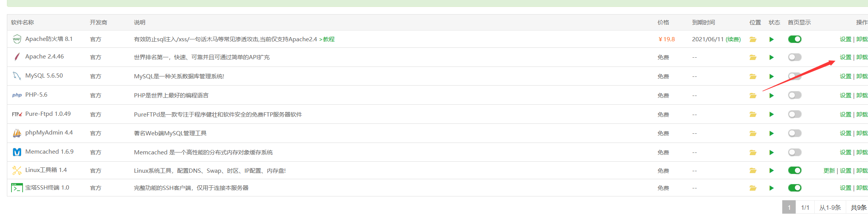The width and height of the screenshot is (868, 214).
Task: Click the Memcached M logo icon
Action: click(17, 152)
